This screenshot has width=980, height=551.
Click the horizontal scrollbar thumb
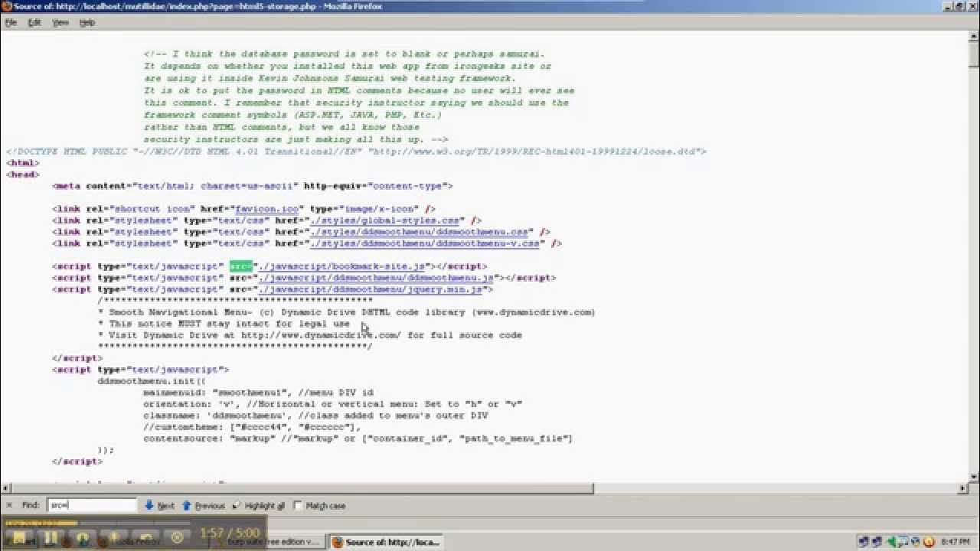tap(302, 488)
